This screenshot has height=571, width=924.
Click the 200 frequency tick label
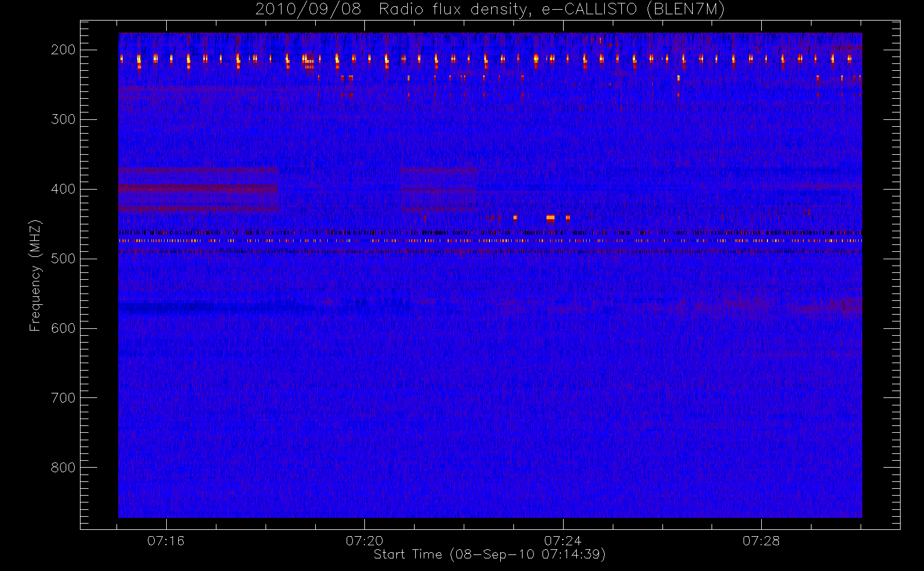point(63,50)
